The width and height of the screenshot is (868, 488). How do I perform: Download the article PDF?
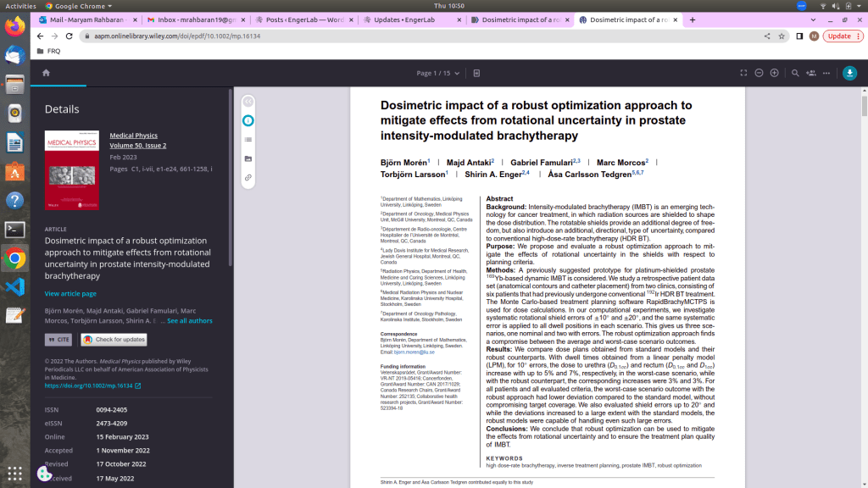[849, 73]
